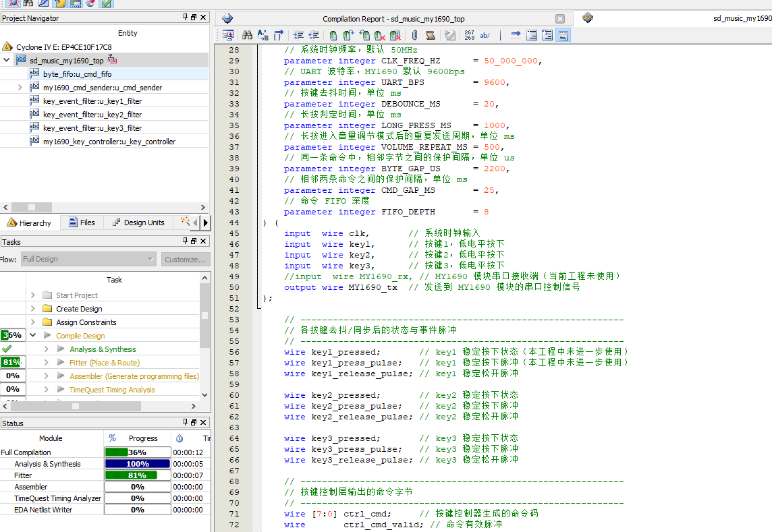Click the Insert Template scroll icon

(x=431, y=35)
